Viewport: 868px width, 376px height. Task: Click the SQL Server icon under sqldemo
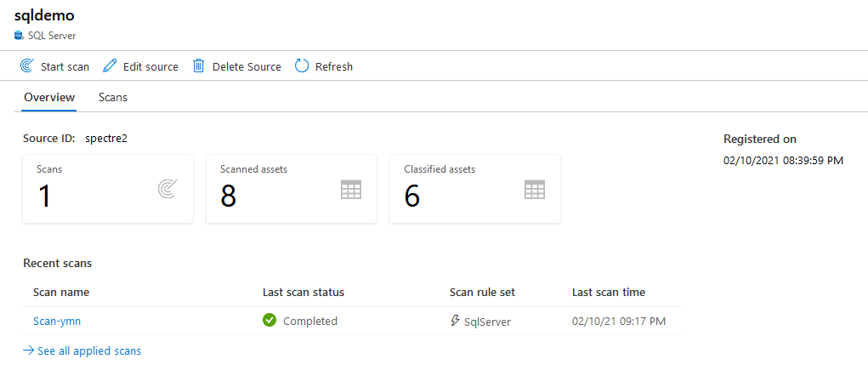click(19, 36)
